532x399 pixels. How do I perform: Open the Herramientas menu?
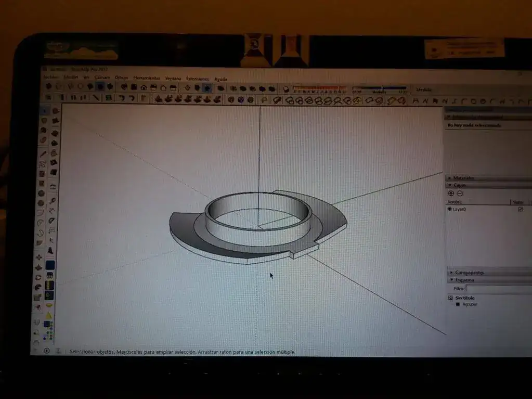tap(147, 78)
